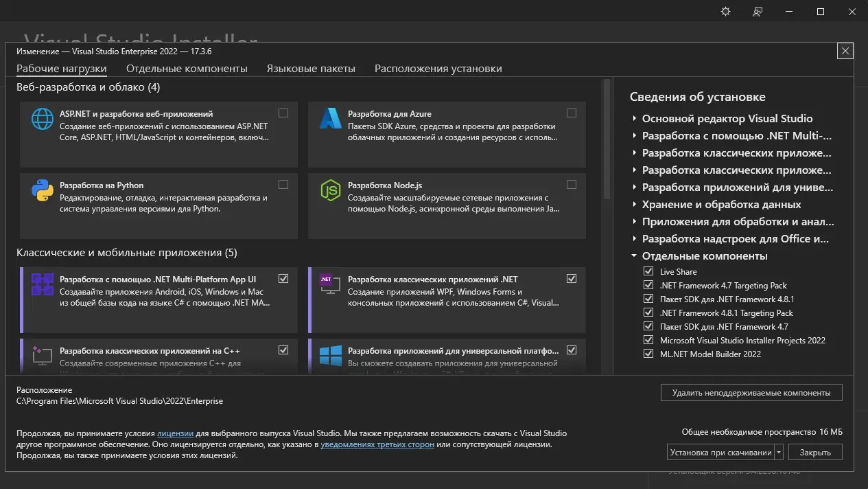868x489 pixels.
Task: Click the .NET desktop development icon
Action: coord(331,284)
